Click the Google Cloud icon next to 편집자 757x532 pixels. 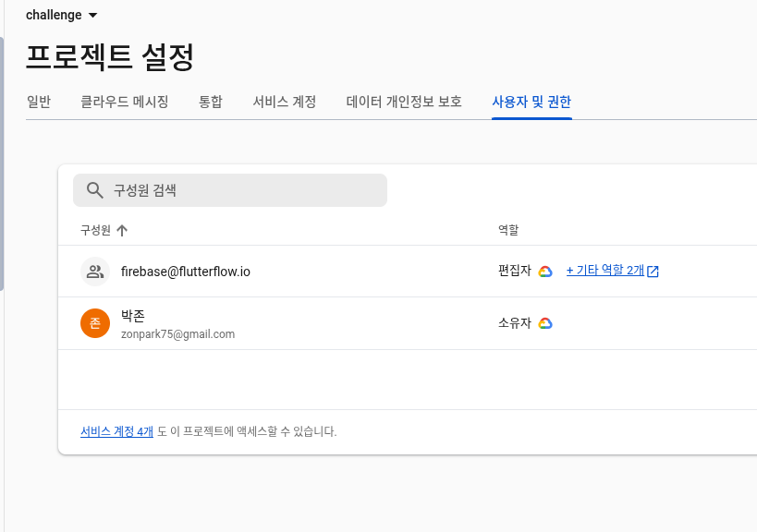(x=545, y=272)
